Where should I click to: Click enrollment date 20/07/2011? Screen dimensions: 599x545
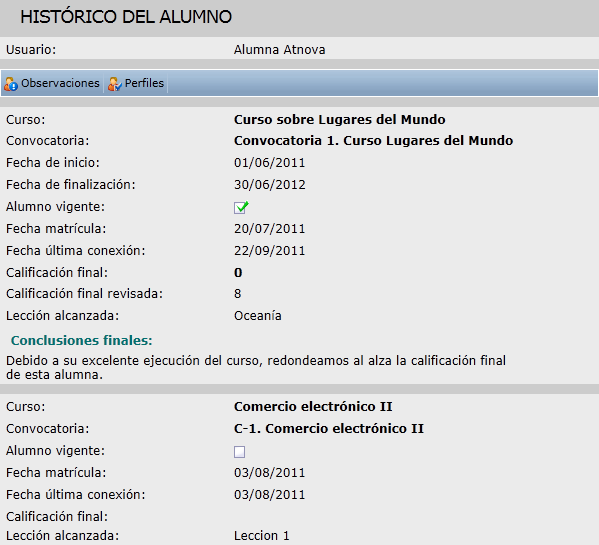(x=270, y=229)
